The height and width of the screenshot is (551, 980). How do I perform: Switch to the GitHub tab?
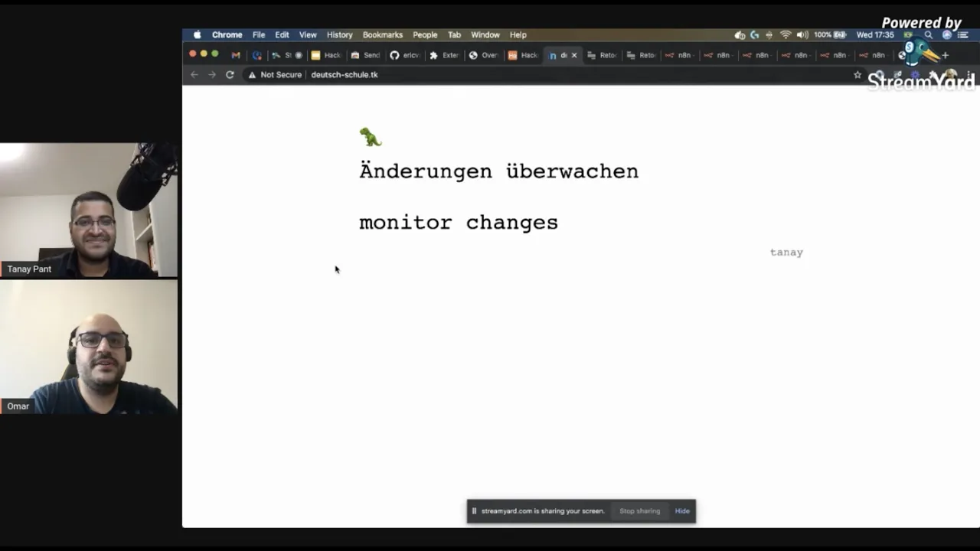(394, 54)
